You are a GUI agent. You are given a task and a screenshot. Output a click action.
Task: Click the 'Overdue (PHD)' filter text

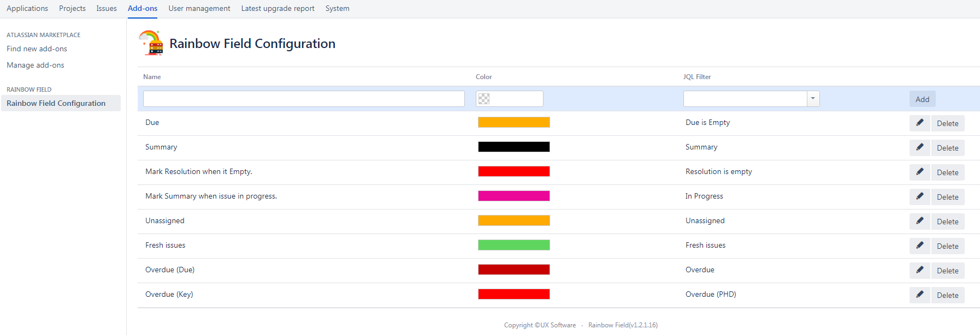click(x=711, y=294)
